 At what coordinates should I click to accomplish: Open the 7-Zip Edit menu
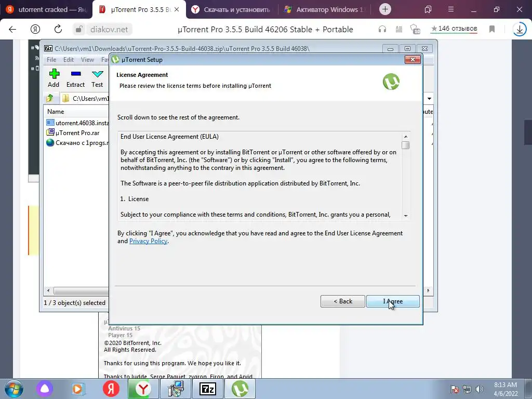(68, 60)
